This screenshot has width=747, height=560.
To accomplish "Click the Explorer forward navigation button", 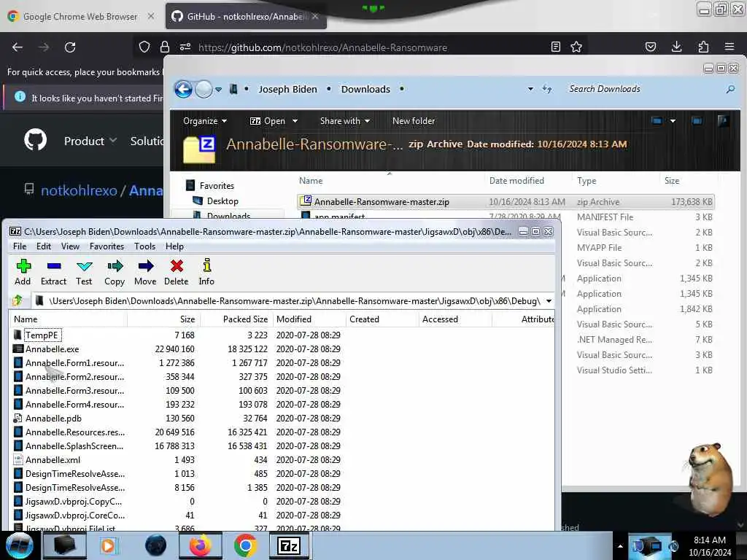I will tap(204, 89).
